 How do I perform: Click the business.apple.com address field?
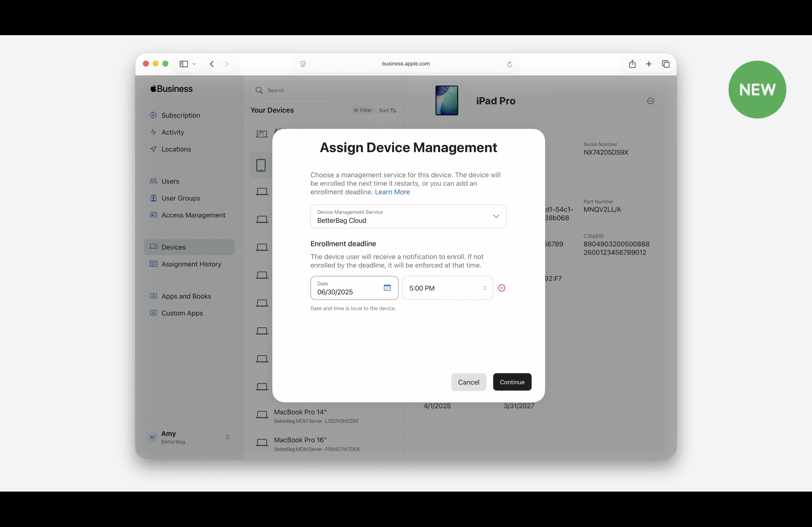pyautogui.click(x=406, y=64)
